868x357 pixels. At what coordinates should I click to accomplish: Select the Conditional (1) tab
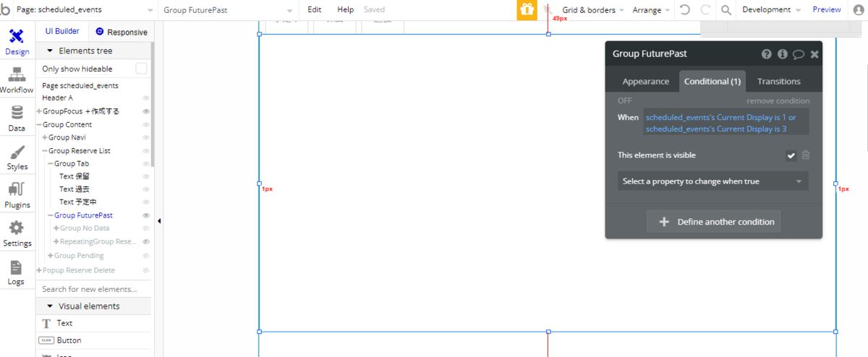712,81
